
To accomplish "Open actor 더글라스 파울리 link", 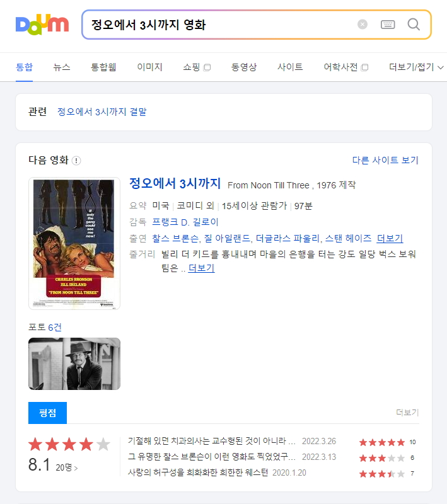I will (288, 239).
